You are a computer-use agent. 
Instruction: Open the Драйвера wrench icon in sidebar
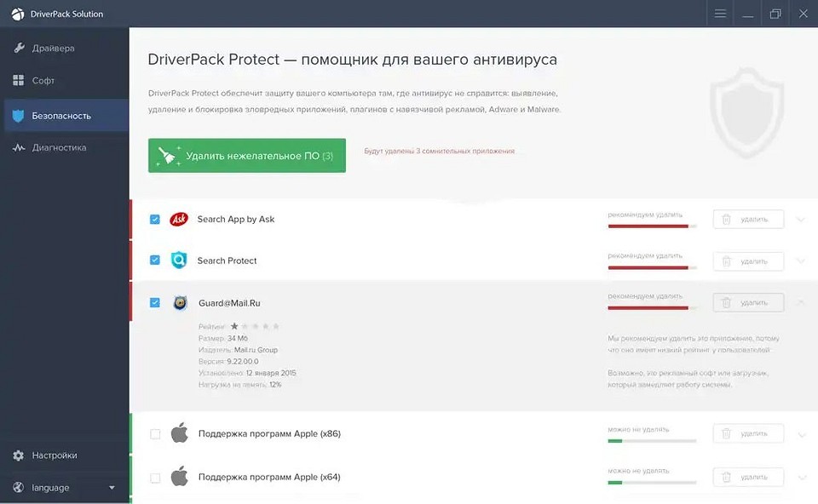pyautogui.click(x=18, y=48)
